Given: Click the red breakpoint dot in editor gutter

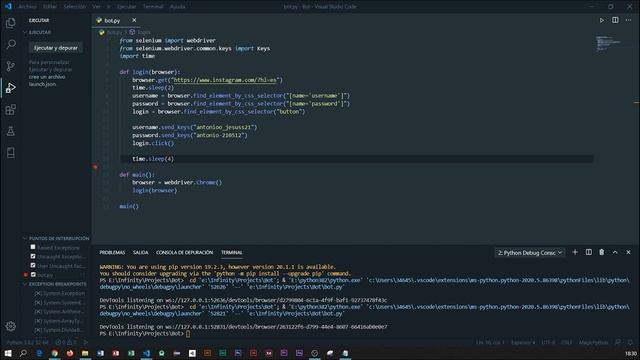Looking at the screenshot, I should pyautogui.click(x=95, y=167).
